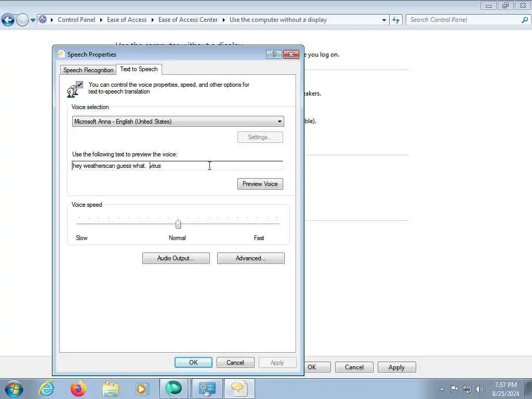Click the Voice speed slider thumb
The height and width of the screenshot is (399, 532).
click(x=178, y=224)
